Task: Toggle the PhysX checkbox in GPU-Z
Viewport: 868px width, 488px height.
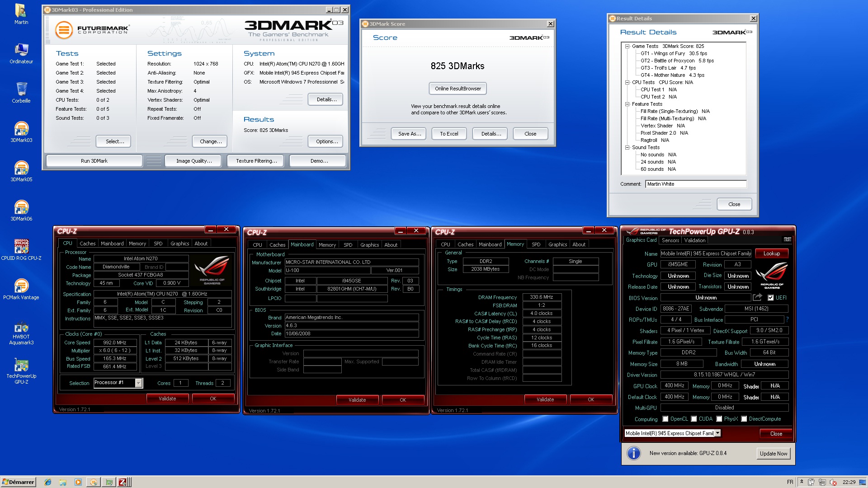Action: [x=719, y=419]
